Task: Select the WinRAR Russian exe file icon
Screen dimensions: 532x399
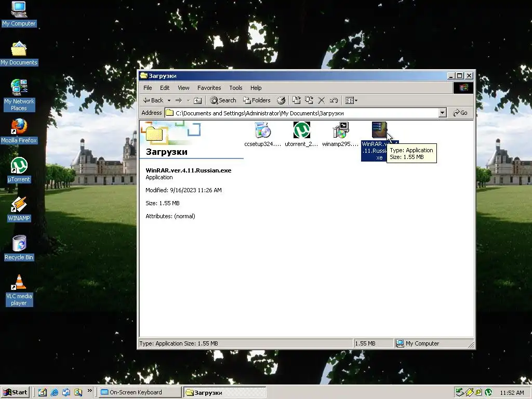Action: pyautogui.click(x=379, y=130)
